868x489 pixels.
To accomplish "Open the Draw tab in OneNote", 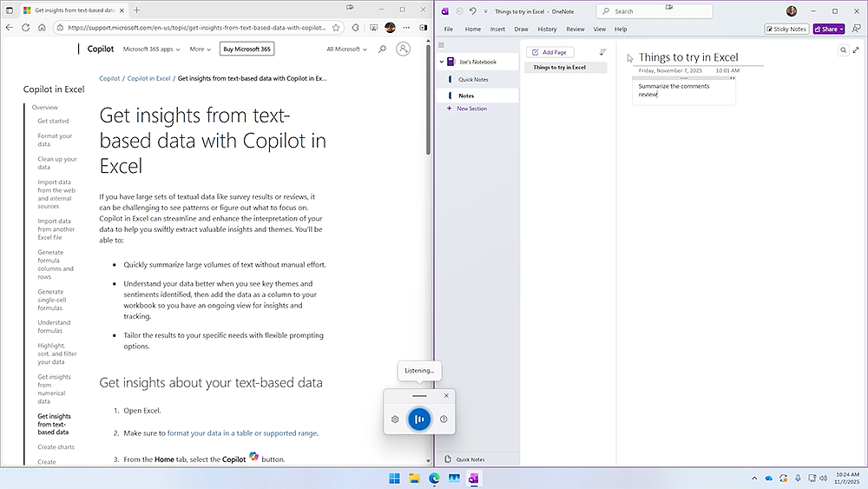I will 521,29.
